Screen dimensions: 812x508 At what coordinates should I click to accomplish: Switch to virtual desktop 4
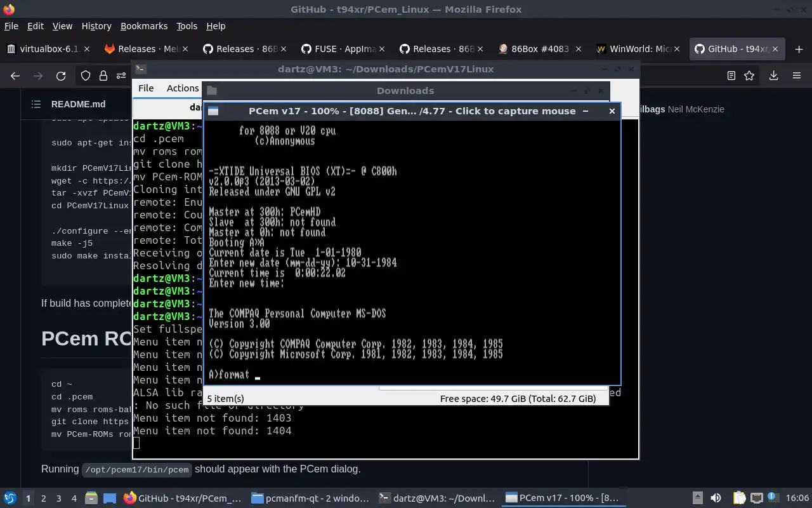[74, 498]
